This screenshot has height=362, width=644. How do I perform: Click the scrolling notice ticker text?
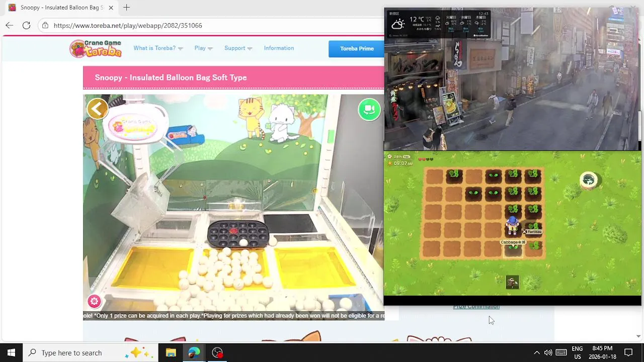click(233, 316)
